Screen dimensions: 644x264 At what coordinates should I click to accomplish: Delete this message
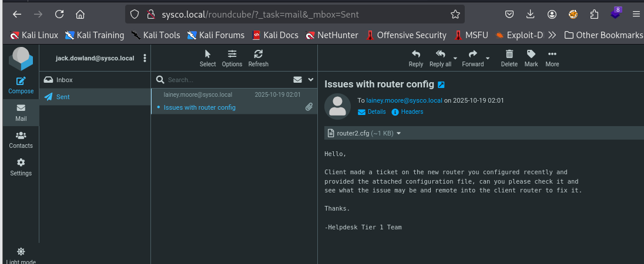click(509, 58)
